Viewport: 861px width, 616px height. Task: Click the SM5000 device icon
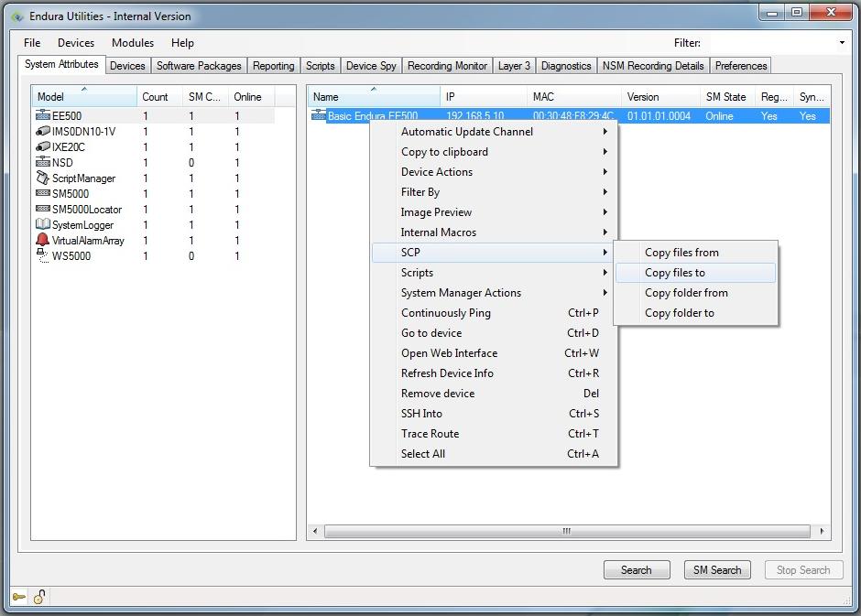(43, 193)
